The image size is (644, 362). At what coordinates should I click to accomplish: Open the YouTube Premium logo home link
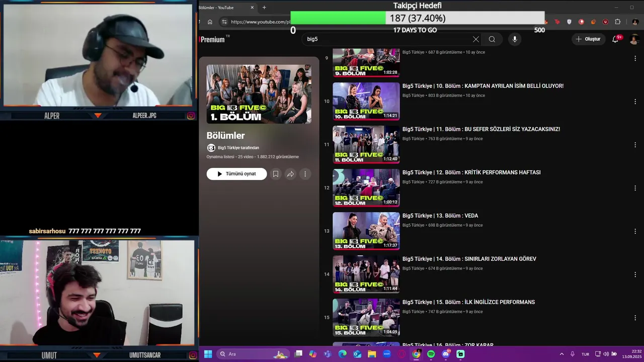[x=213, y=39]
